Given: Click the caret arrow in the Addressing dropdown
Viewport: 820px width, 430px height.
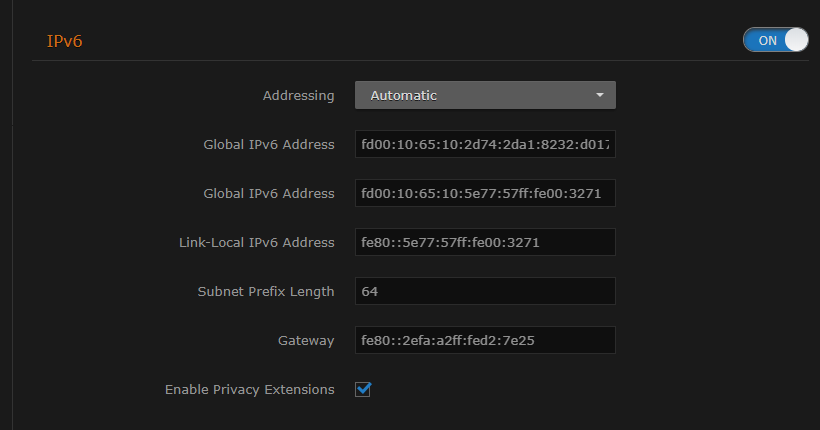Looking at the screenshot, I should [600, 95].
